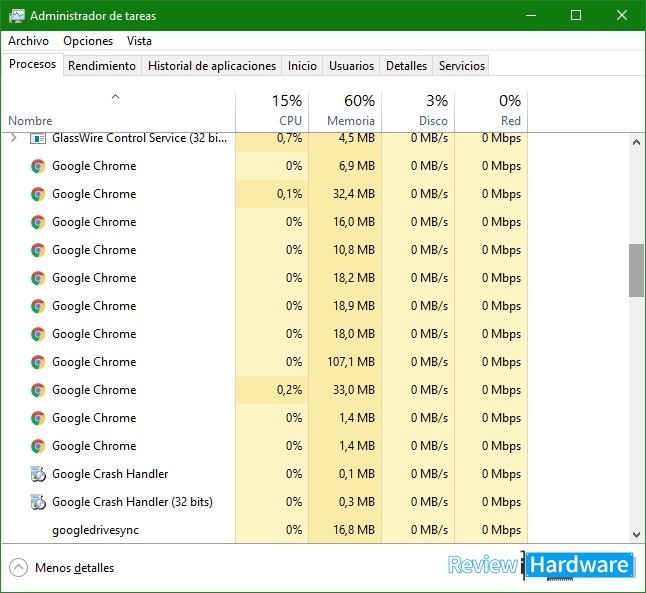Click Chrome icon in the 10,8 MB row
The image size is (646, 593).
tap(38, 250)
